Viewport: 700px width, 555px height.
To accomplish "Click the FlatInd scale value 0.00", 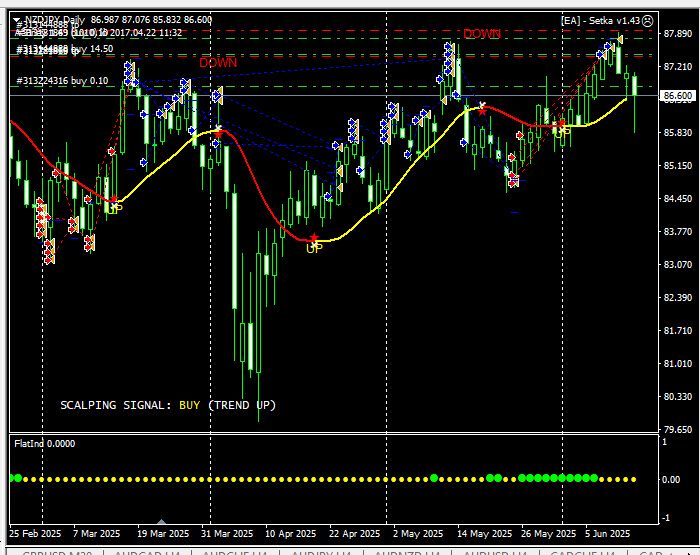I will pyautogui.click(x=671, y=480).
